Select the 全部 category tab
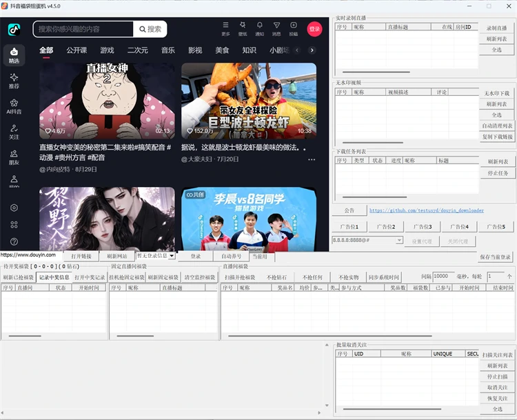The height and width of the screenshot is (420, 517). point(46,50)
